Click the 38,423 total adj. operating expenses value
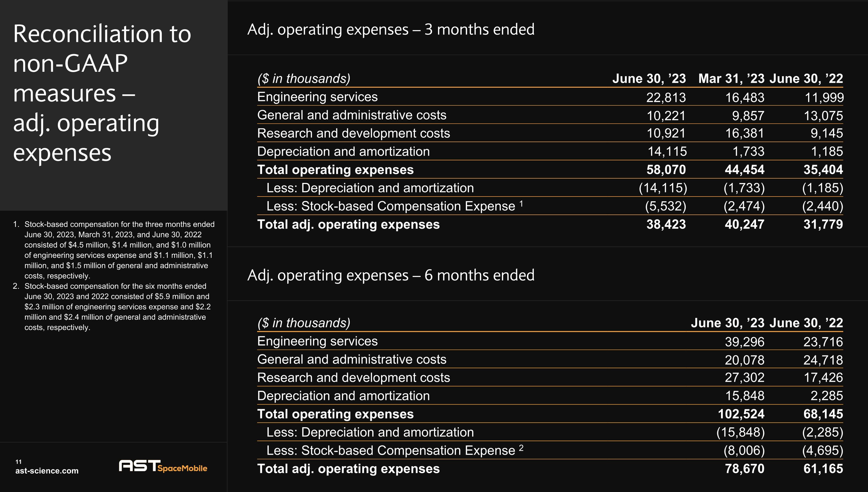The image size is (868, 492). pos(666,224)
